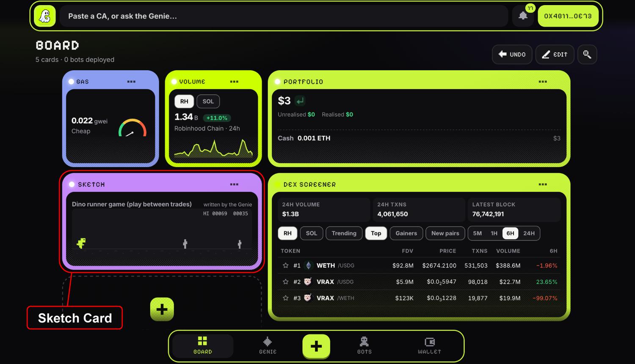Set the screener timeframe to 6H
Screen dimensions: 635x364
point(511,233)
